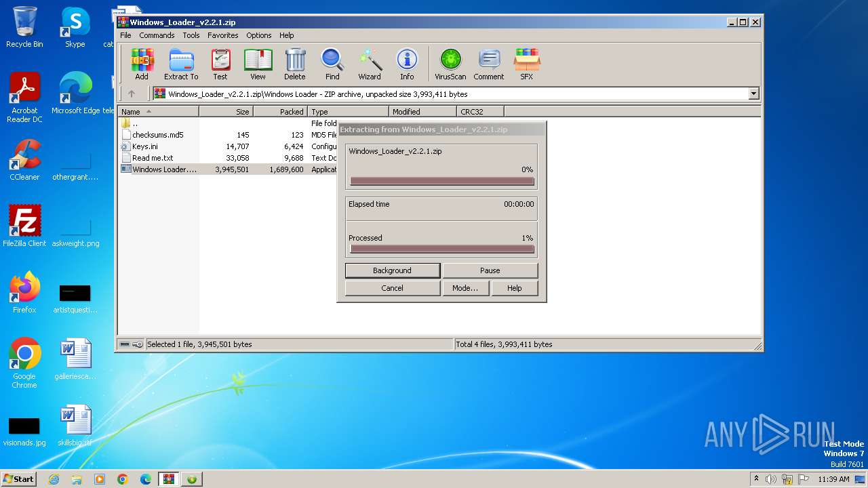Open the Skype desktop shortcut
868x488 pixels.
(75, 27)
